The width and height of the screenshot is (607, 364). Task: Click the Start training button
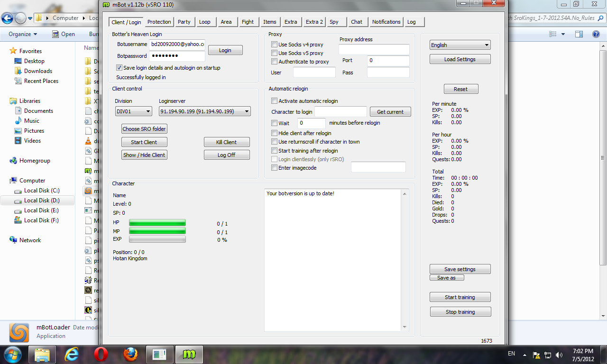(460, 297)
